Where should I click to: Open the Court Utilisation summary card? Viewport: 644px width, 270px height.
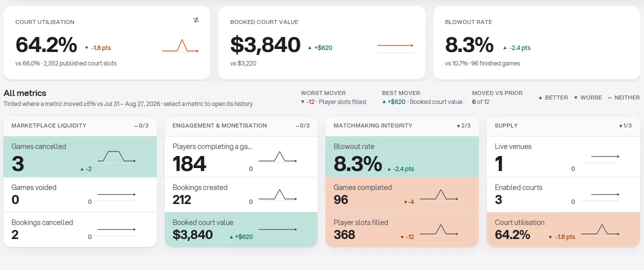click(107, 42)
